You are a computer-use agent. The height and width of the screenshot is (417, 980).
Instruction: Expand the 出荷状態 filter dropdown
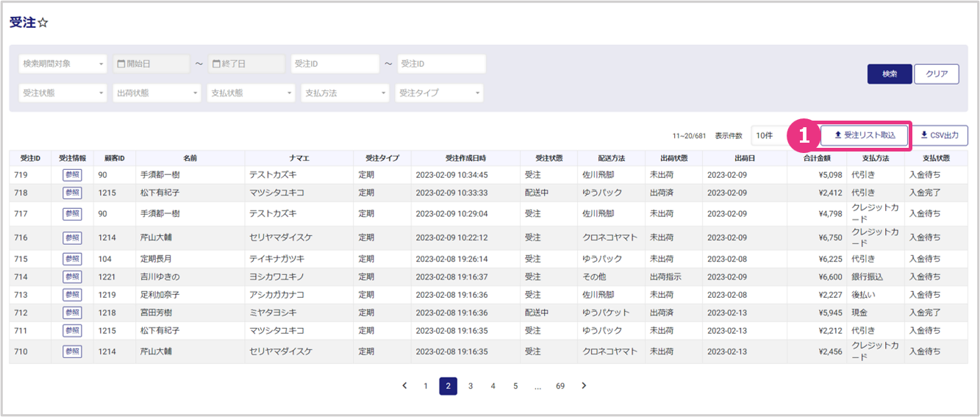[157, 93]
